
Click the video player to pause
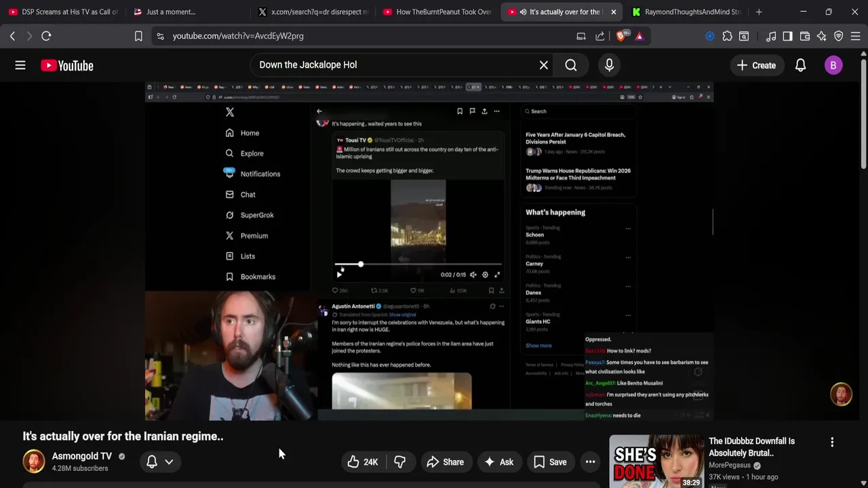point(429,251)
